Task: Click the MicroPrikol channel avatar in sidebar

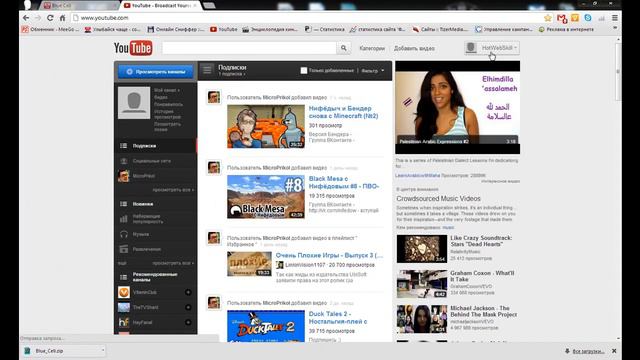Action: [x=124, y=176]
